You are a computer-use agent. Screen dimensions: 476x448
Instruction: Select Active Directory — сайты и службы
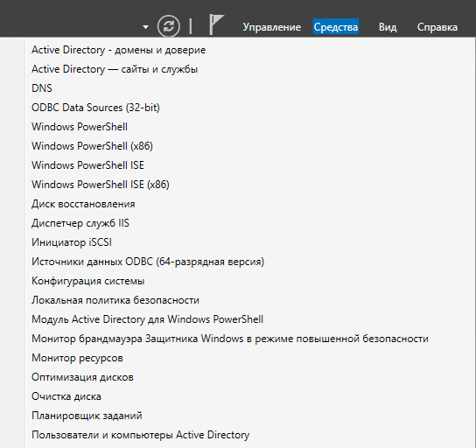pos(115,69)
